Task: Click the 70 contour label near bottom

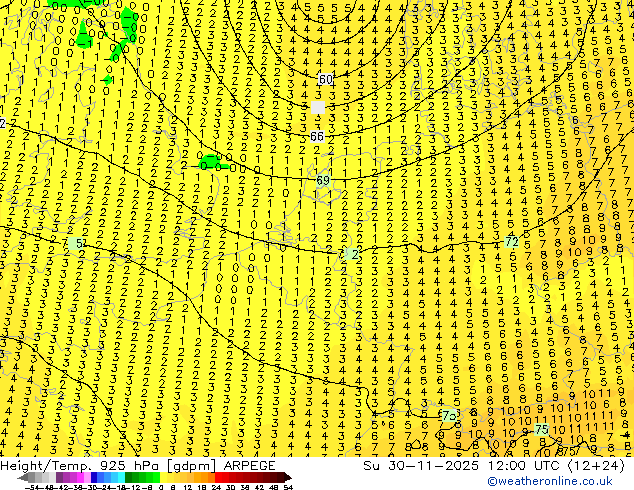Action: tap(449, 416)
